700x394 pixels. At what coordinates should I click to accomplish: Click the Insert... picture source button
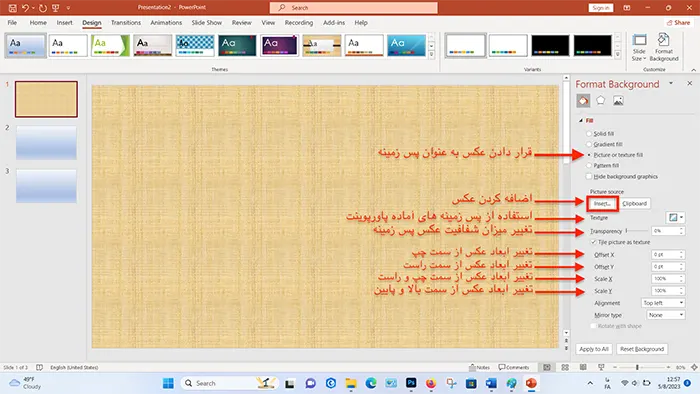[x=602, y=203]
